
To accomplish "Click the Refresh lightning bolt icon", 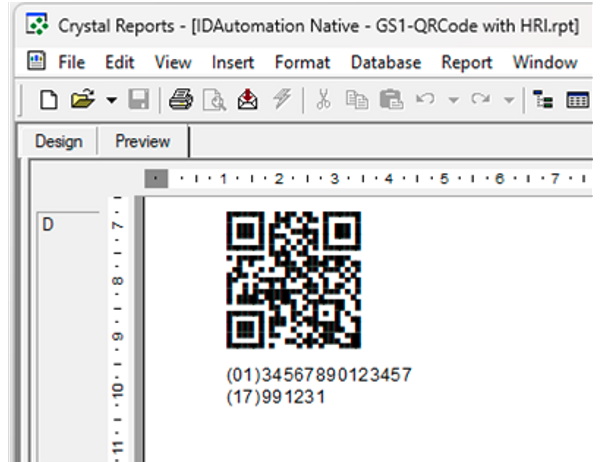I will coord(278,100).
